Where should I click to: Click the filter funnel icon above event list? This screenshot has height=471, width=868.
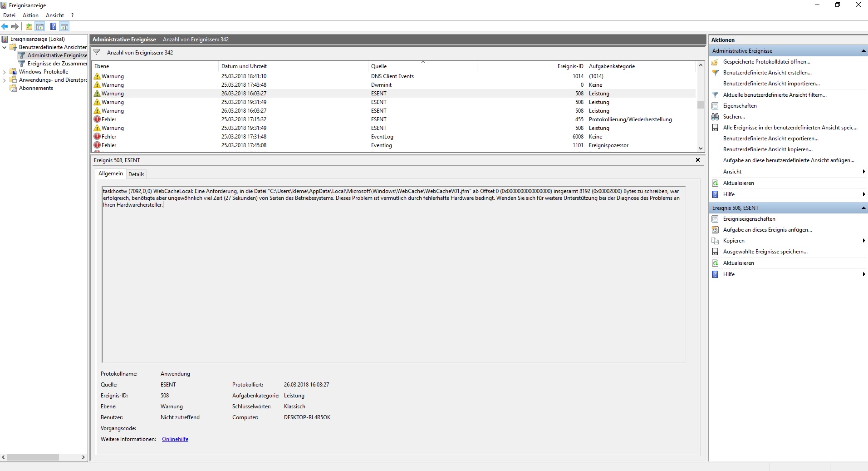tap(97, 52)
